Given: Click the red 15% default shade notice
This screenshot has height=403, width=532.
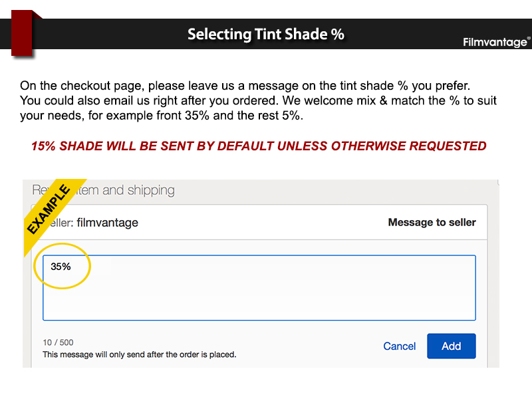Looking at the screenshot, I should [259, 146].
